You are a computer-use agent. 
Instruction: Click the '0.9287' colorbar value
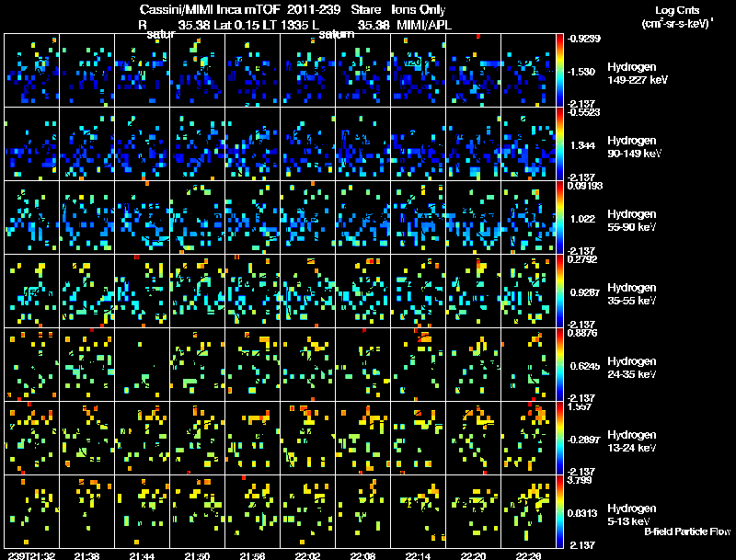(585, 292)
